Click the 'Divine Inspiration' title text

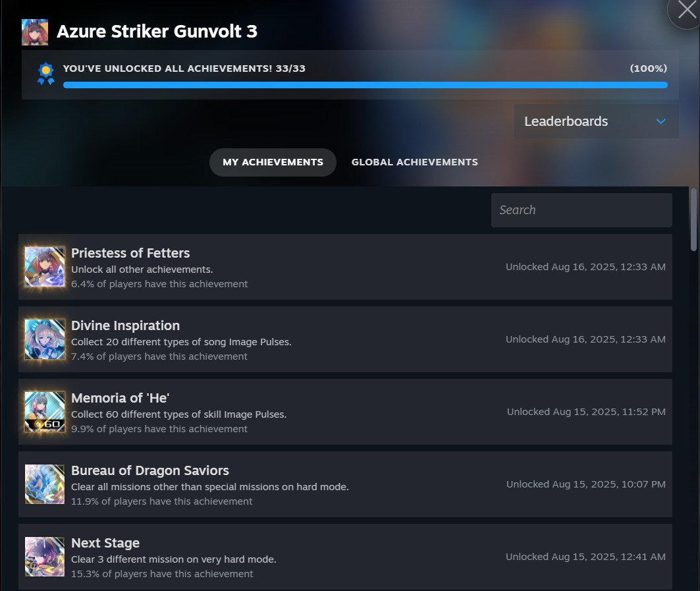pos(125,325)
